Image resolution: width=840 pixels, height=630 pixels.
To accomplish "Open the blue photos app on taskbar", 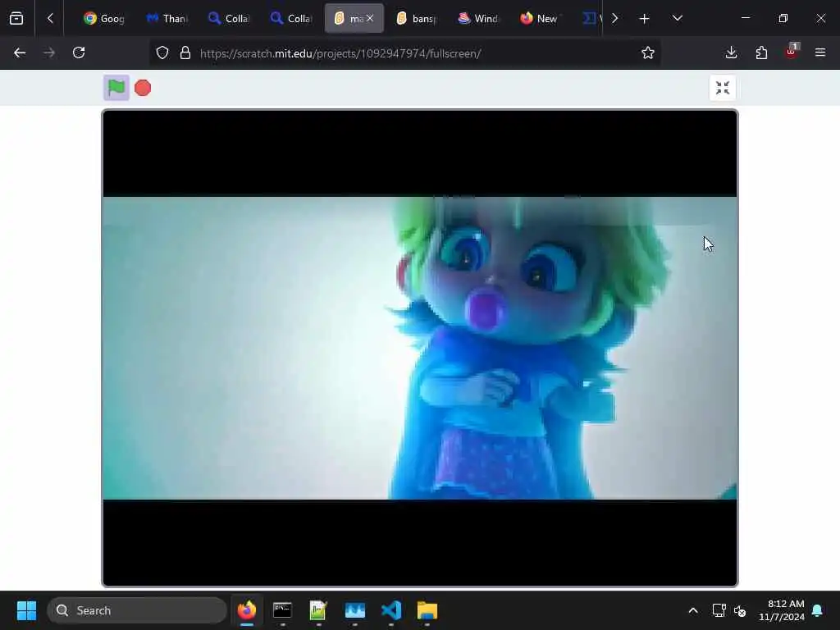I will (x=354, y=610).
